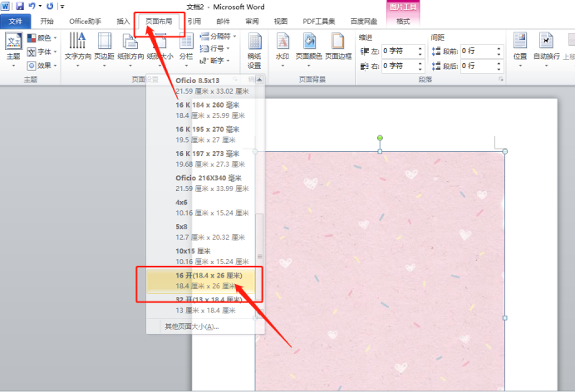Viewport: 575px width, 392px height.
Task: Open the 文件 file tab
Action: (15, 21)
